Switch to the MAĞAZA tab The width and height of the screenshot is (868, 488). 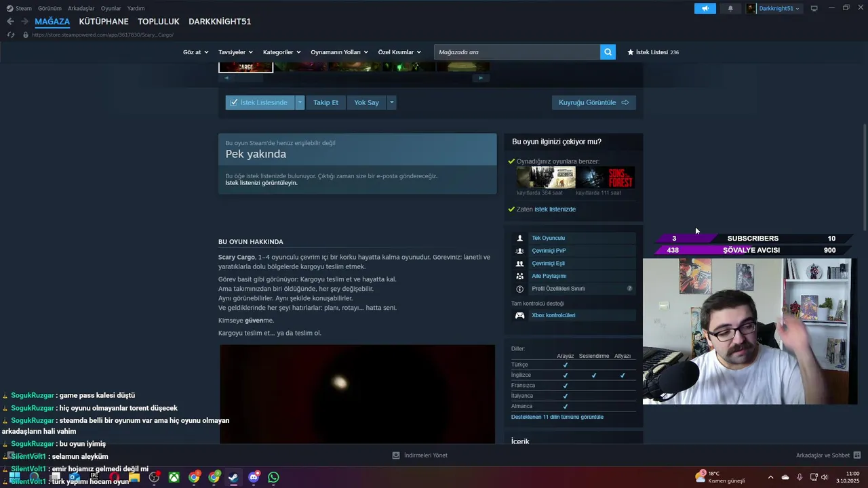[x=52, y=22]
